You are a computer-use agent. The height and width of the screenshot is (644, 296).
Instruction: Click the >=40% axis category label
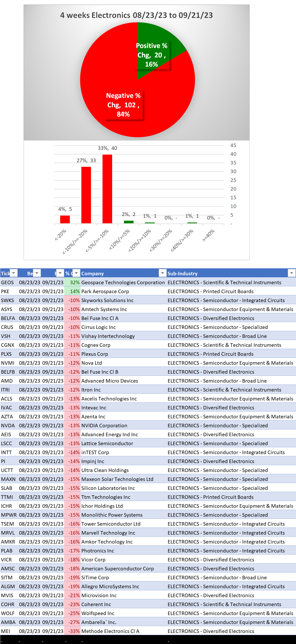pyautogui.click(x=208, y=235)
